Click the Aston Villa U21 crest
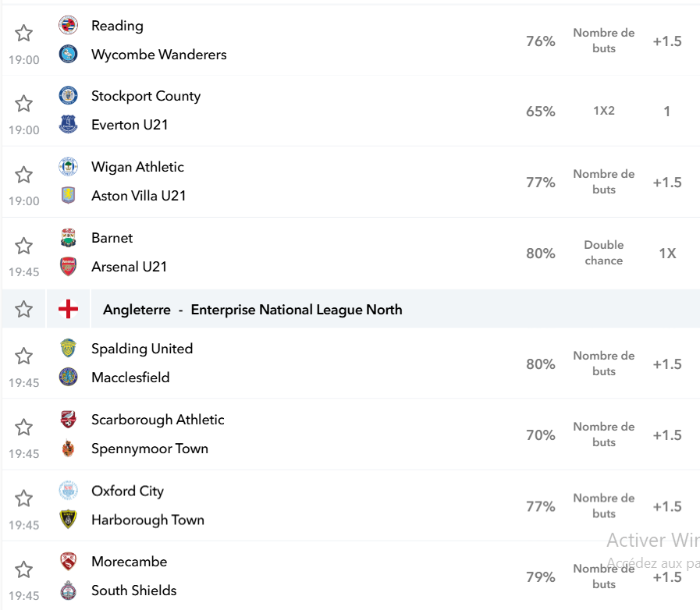 [69, 195]
